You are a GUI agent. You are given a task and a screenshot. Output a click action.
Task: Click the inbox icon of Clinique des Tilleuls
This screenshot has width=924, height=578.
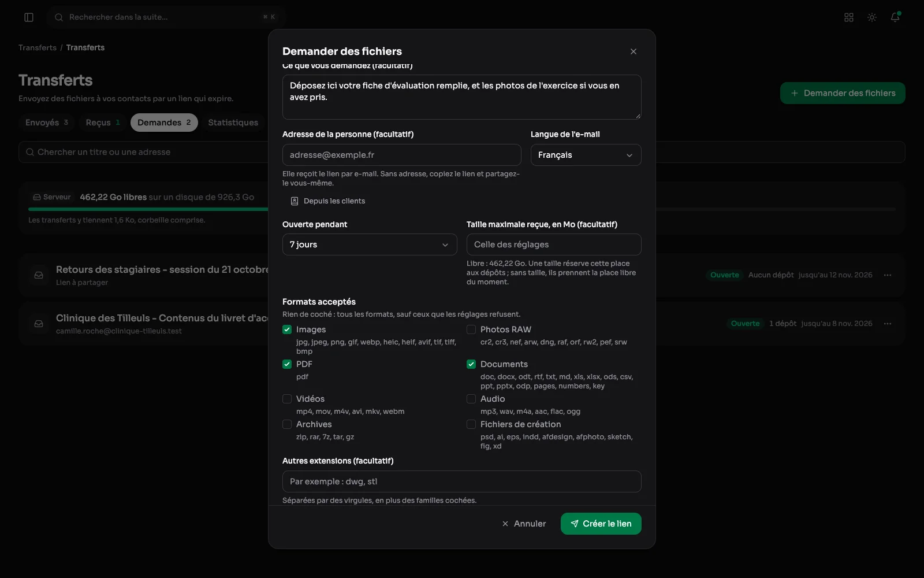(39, 324)
